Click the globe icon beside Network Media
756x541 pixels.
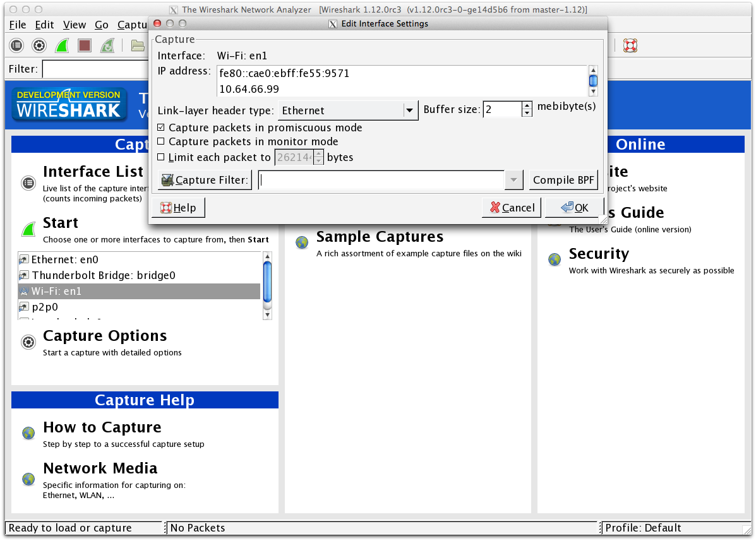tap(28, 479)
